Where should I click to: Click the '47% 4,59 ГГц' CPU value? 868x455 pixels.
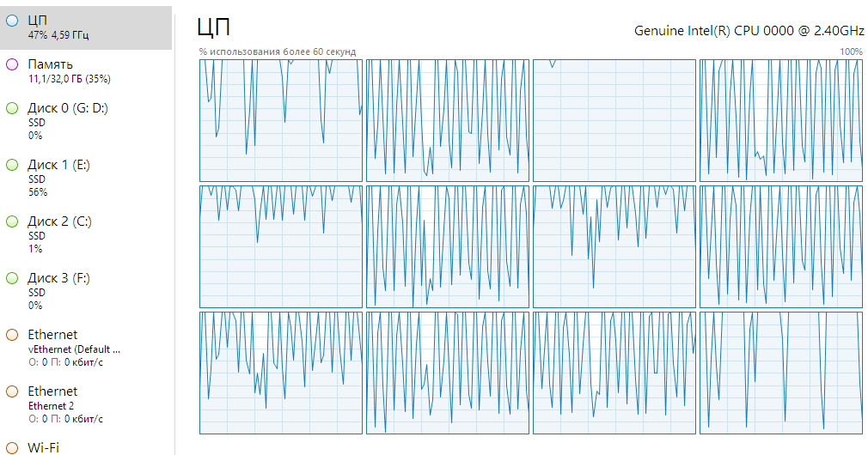coord(58,35)
